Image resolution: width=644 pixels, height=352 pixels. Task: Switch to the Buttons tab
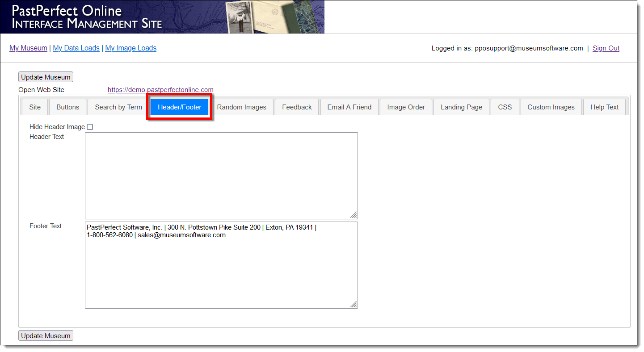tap(68, 107)
